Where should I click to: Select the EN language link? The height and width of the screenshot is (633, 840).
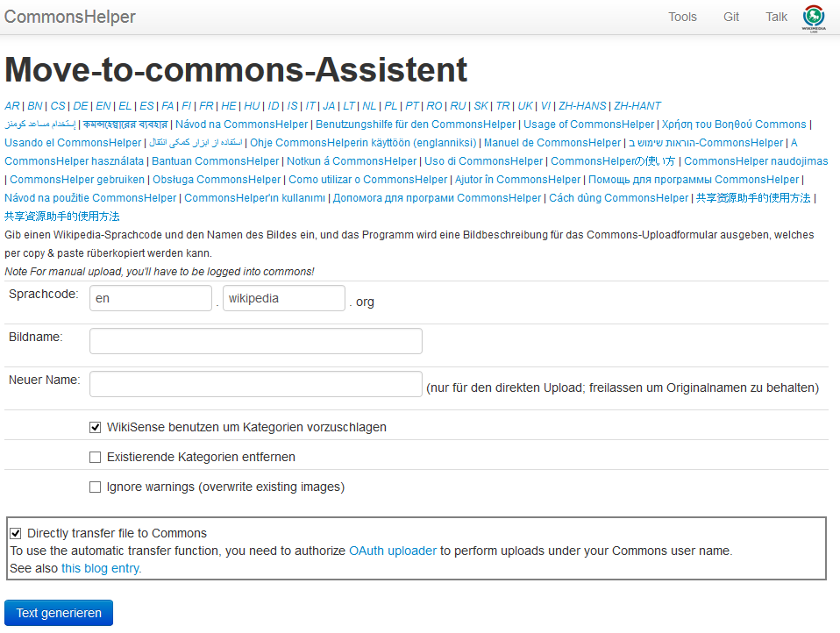pyautogui.click(x=103, y=106)
